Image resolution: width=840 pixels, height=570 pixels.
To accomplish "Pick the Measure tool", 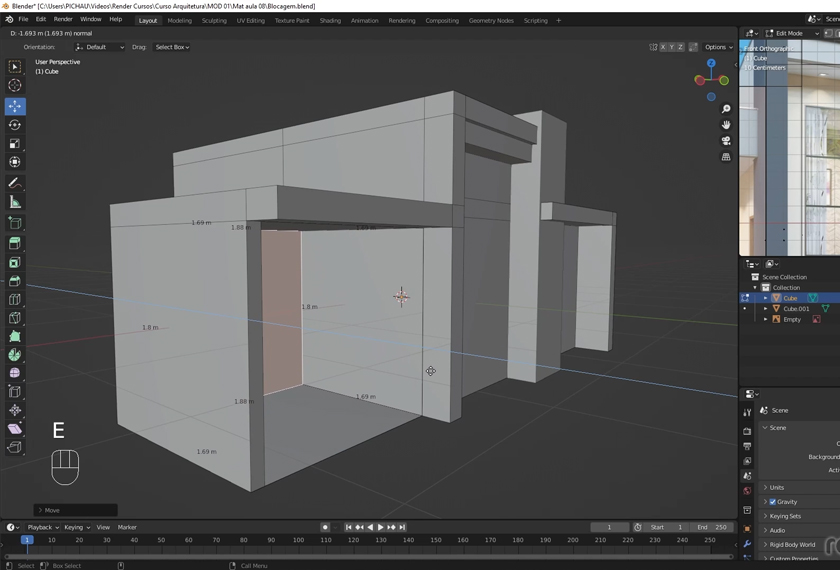I will click(x=15, y=202).
